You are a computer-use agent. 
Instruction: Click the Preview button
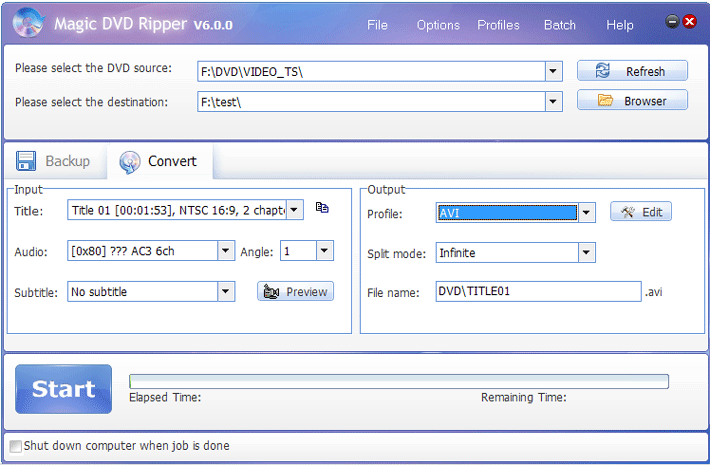pos(295,292)
